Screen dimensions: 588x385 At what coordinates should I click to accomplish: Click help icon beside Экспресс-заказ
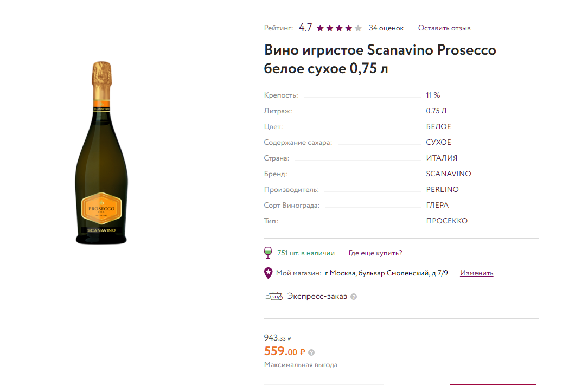(x=354, y=297)
